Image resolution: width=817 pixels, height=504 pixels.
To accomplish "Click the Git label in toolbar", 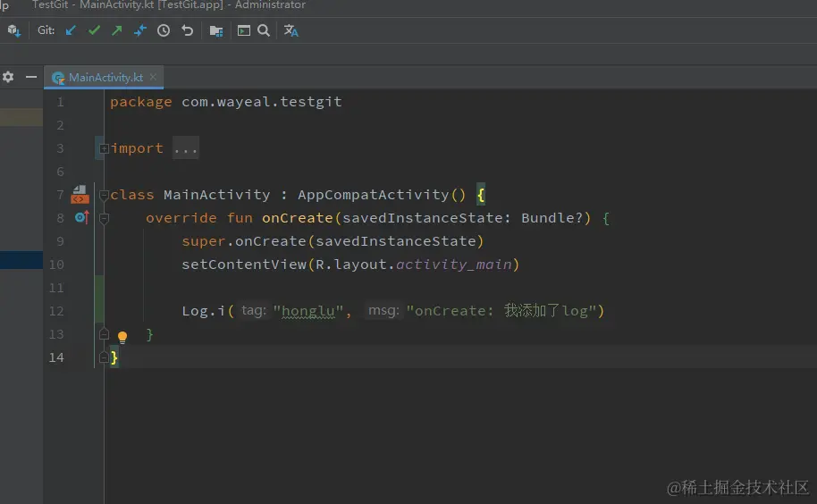I will point(46,30).
